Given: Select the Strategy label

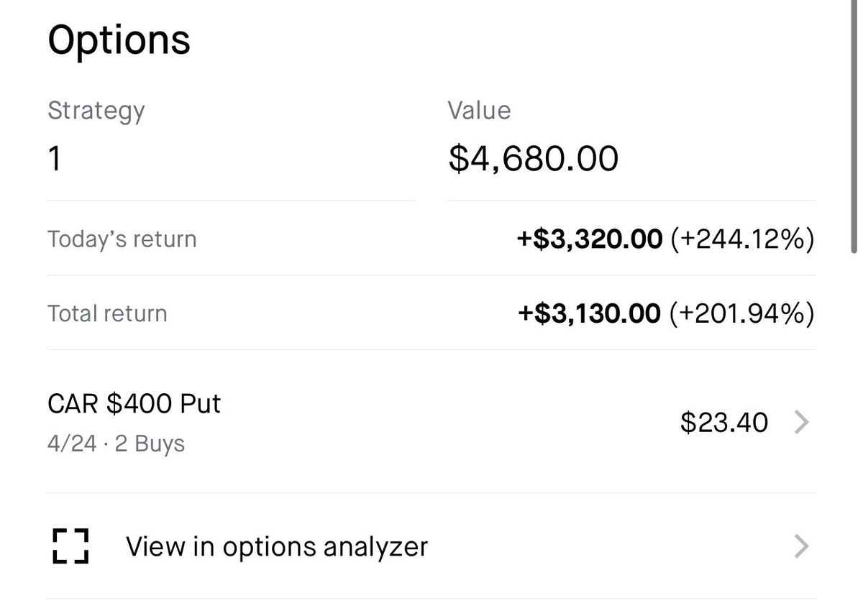Looking at the screenshot, I should [x=96, y=111].
